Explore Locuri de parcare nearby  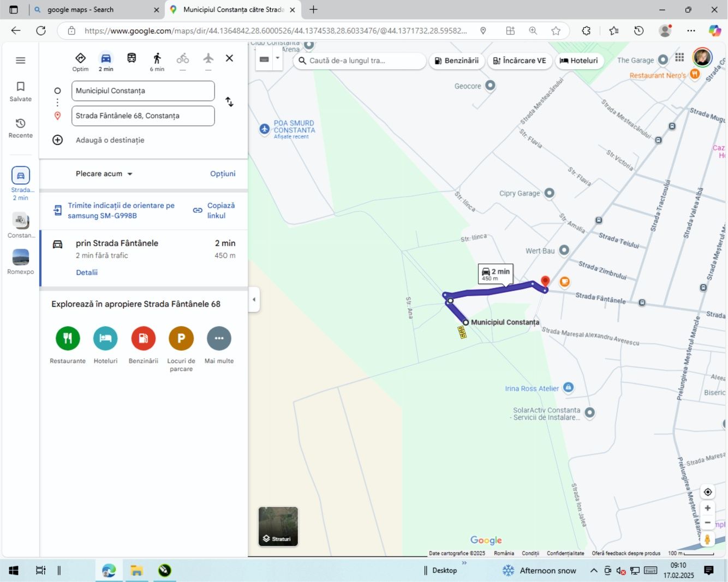click(x=181, y=349)
